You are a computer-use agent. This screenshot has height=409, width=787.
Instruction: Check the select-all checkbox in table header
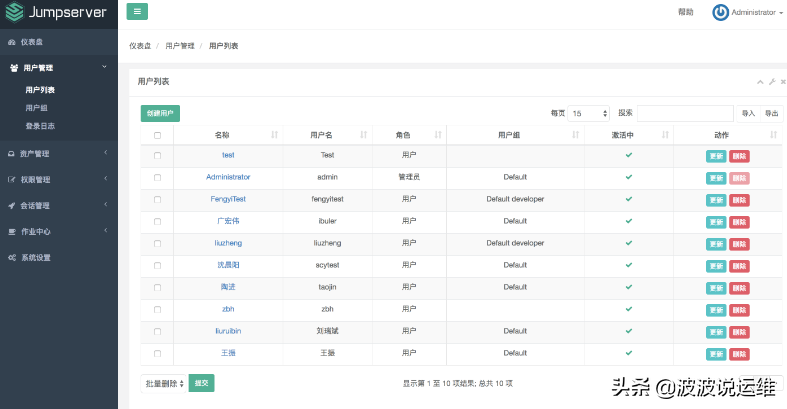tap(157, 134)
